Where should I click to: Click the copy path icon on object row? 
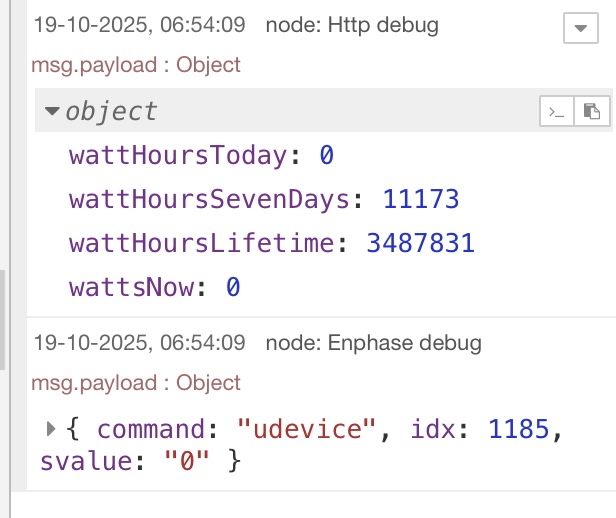(555, 112)
